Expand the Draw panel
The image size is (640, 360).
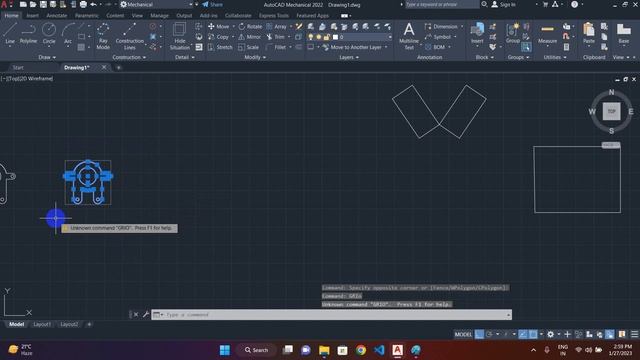click(x=47, y=58)
